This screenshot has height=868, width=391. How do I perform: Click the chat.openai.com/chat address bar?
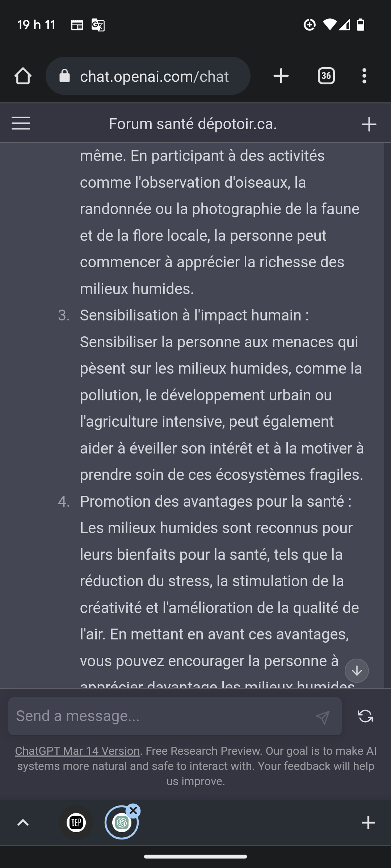point(148,76)
